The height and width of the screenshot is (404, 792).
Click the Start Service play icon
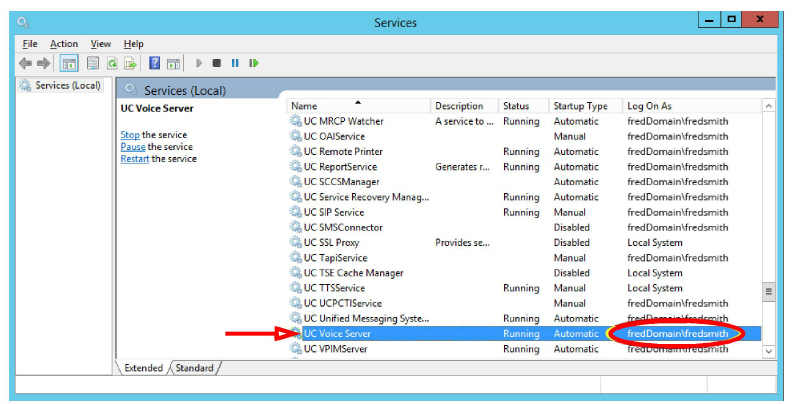tap(199, 63)
